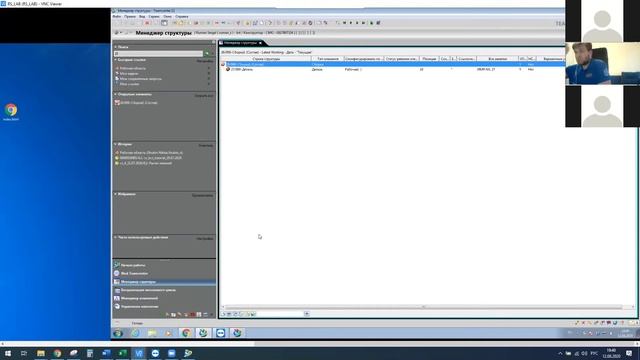Image resolution: width=640 pixels, height=360 pixels.
Task: Collapse the История section
Action: 116,144
